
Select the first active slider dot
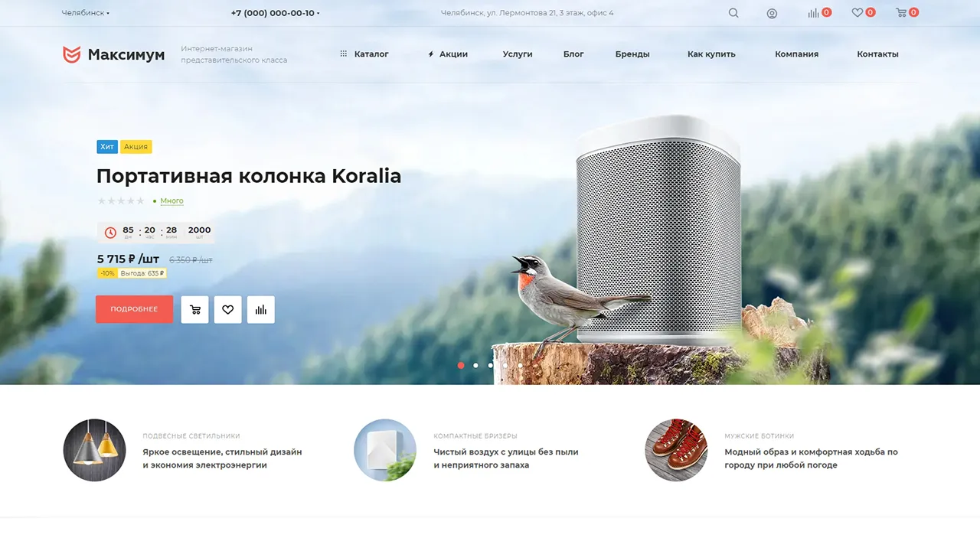[x=461, y=366]
